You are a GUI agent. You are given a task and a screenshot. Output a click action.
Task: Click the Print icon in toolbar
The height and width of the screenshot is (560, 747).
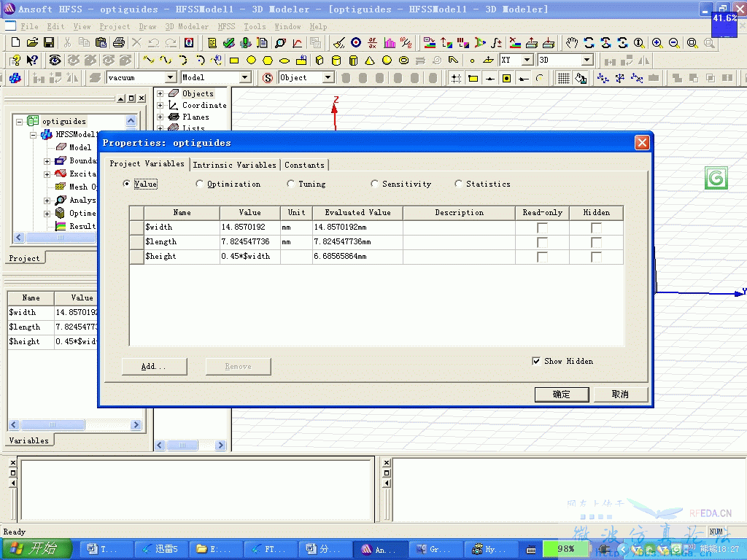[119, 42]
